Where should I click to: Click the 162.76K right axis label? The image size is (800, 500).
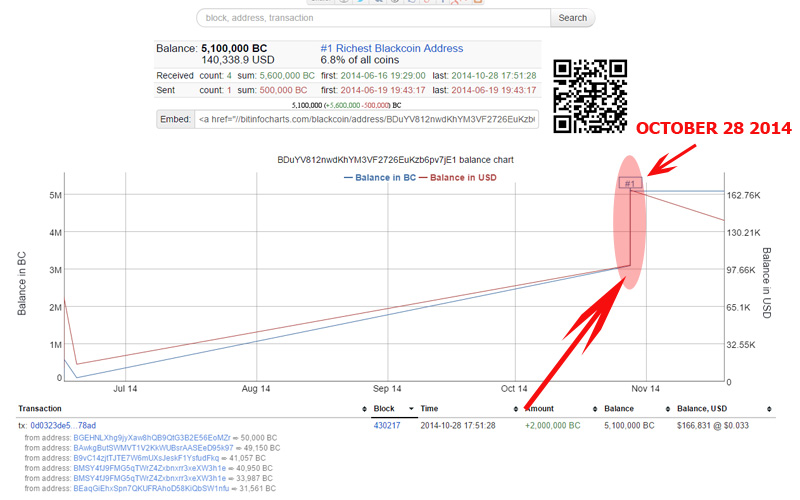coord(743,195)
